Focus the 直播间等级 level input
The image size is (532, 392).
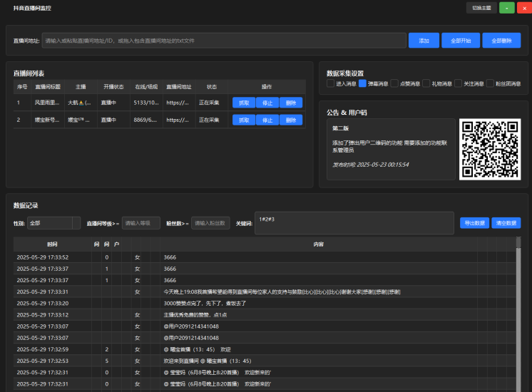(x=141, y=223)
